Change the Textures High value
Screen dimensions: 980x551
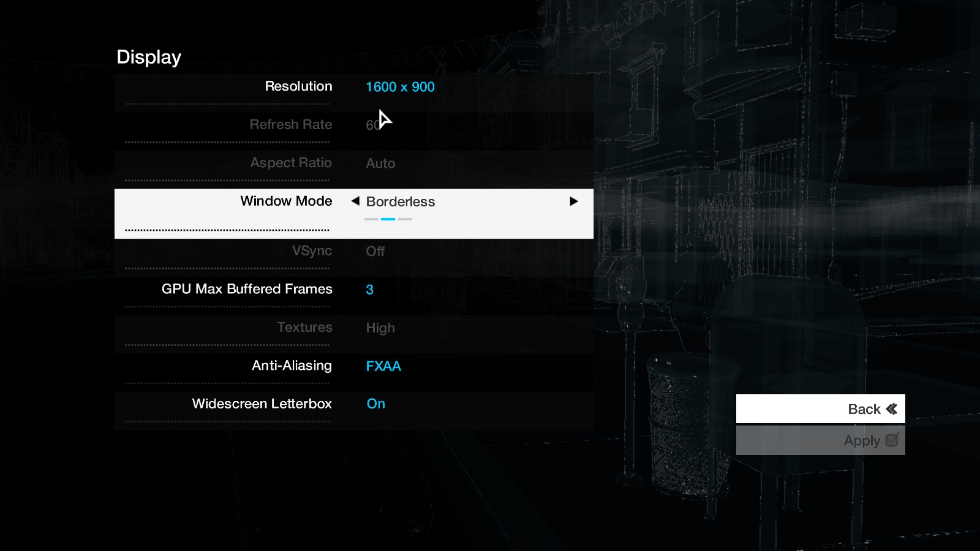[380, 328]
